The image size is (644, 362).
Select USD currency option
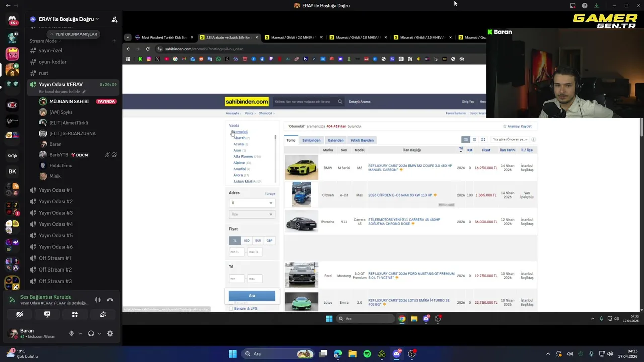(247, 241)
